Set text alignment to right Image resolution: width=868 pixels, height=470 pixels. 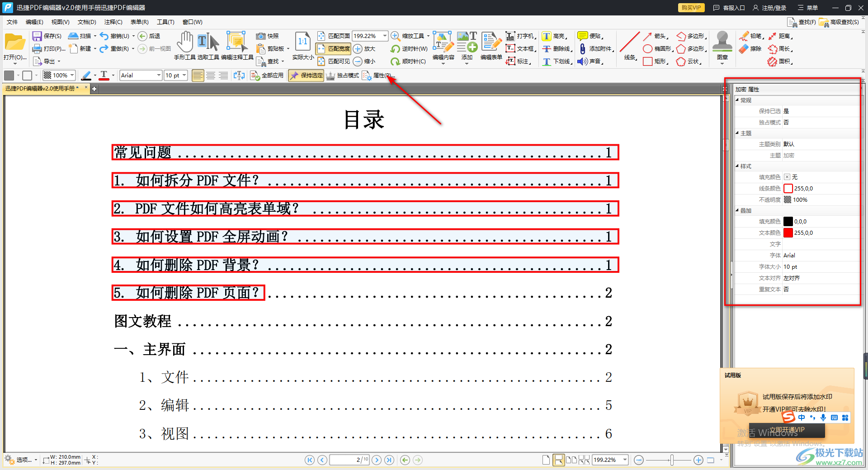[x=223, y=76]
